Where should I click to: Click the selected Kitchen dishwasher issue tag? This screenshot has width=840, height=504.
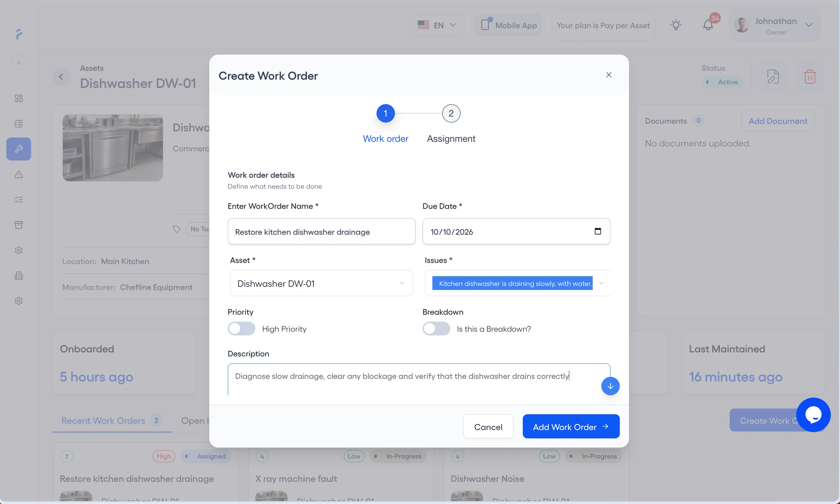click(x=512, y=283)
